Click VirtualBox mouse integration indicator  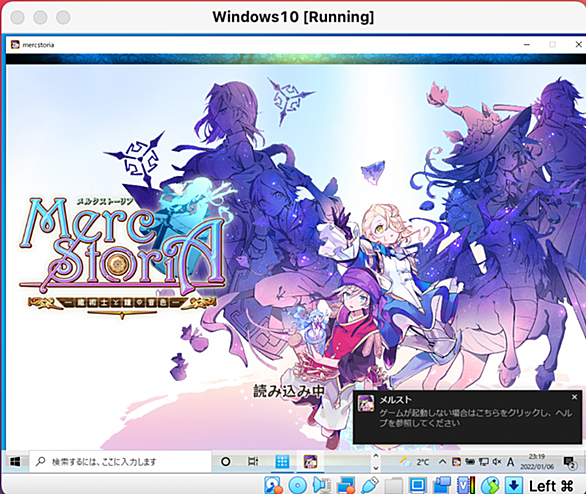pos(490,485)
